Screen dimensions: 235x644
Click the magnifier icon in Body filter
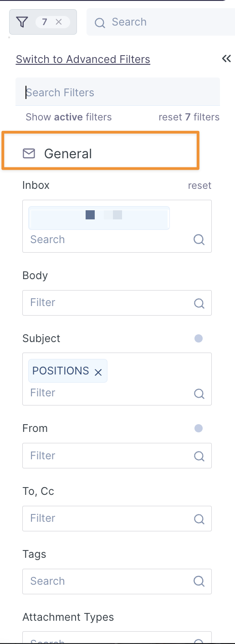tap(199, 303)
